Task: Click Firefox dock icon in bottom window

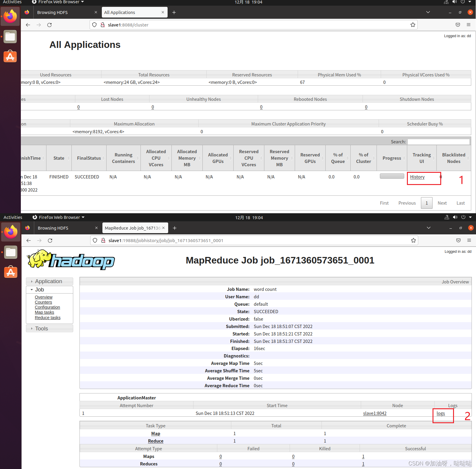Action: point(11,232)
